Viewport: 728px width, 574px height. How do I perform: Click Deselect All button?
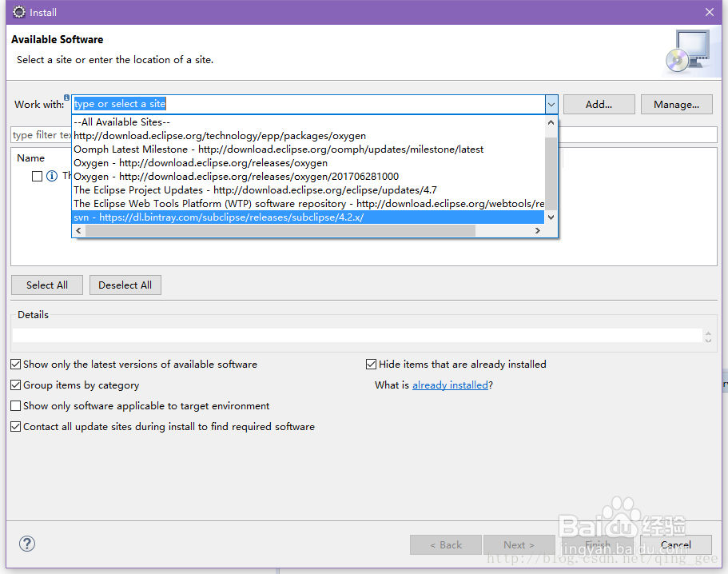125,285
